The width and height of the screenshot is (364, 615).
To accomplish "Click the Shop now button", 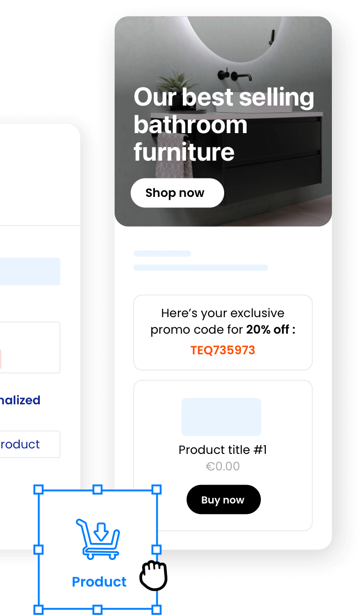I will (x=177, y=193).
